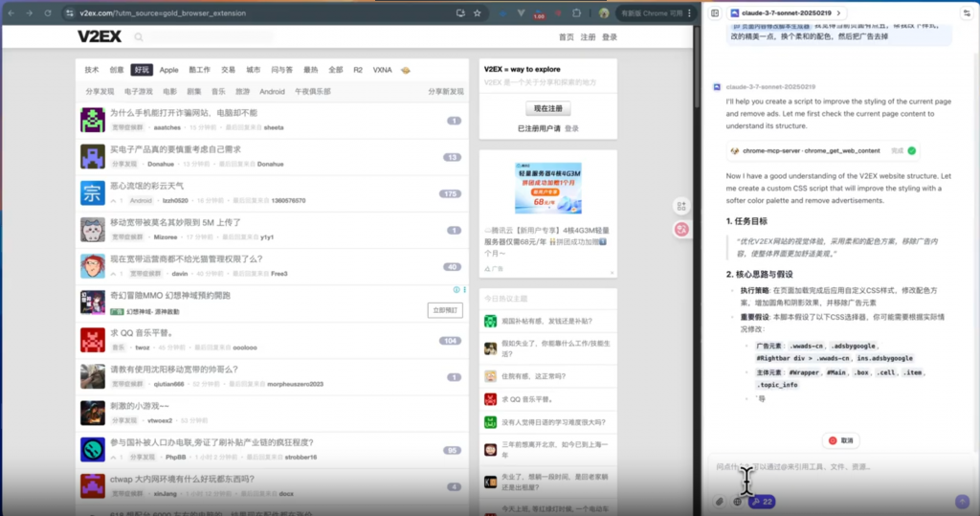Viewport: 980px width, 516px height.
Task: Click the sidebar toggle icon in chat panel
Action: pos(715,13)
